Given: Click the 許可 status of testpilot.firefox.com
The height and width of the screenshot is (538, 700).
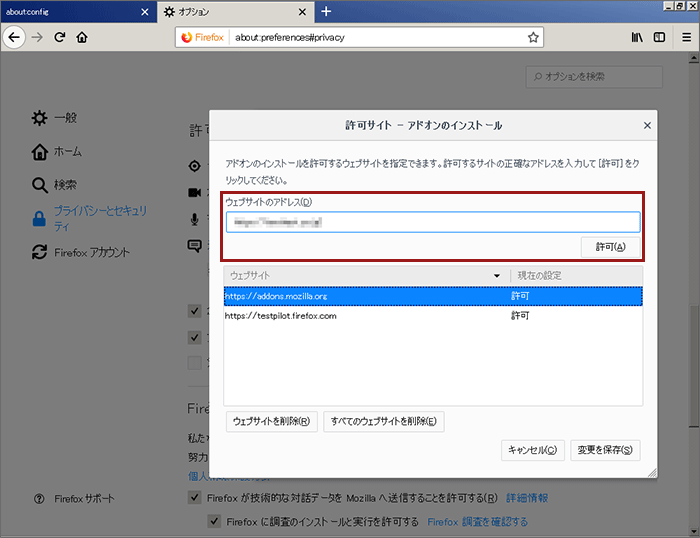Looking at the screenshot, I should click(520, 316).
